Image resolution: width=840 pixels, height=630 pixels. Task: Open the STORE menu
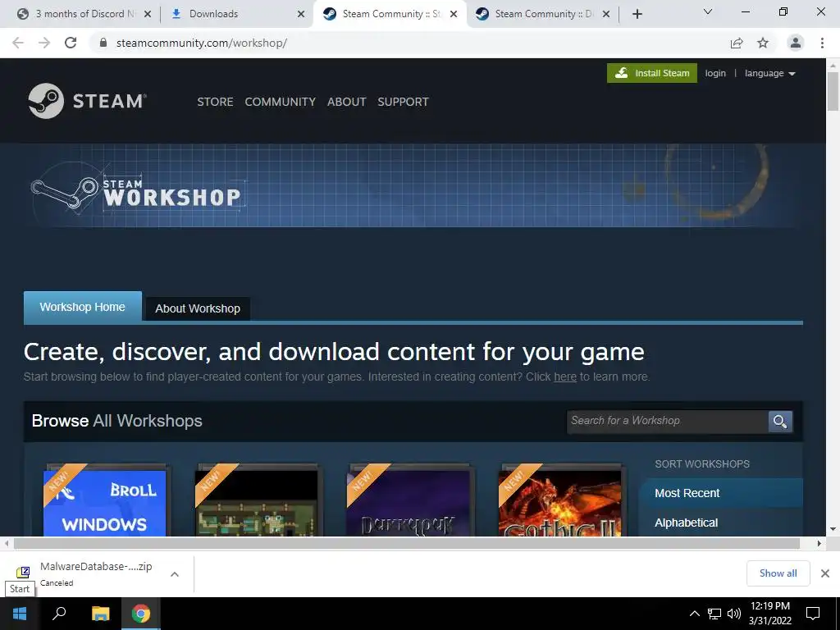click(215, 102)
